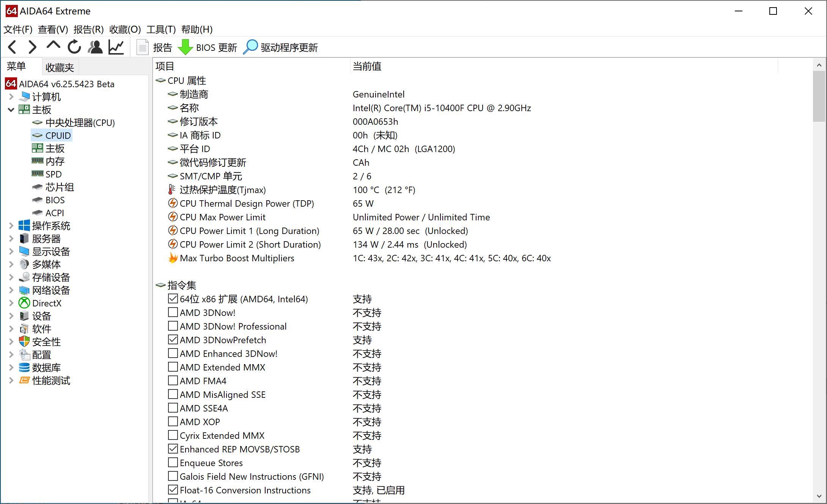Open the 工具(T) menu
Viewport: 827px width, 504px height.
[161, 29]
